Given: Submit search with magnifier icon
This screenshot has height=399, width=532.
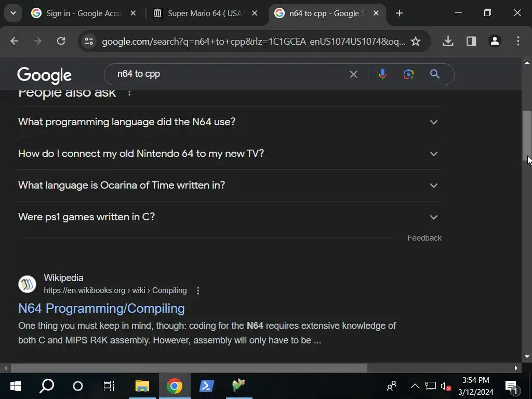Looking at the screenshot, I should (x=435, y=74).
